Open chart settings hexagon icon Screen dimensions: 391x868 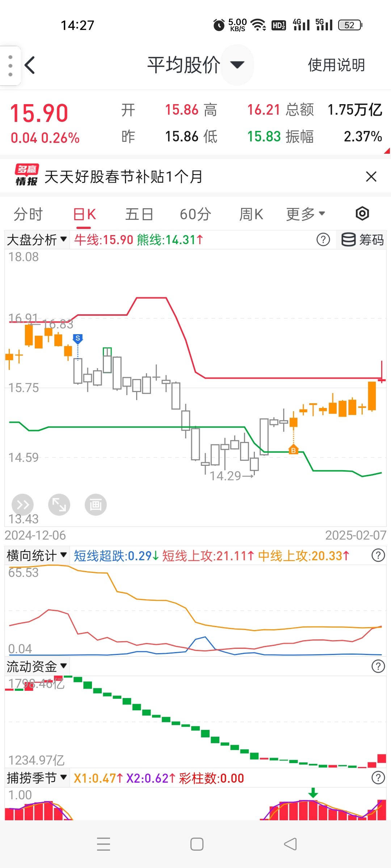pyautogui.click(x=362, y=214)
